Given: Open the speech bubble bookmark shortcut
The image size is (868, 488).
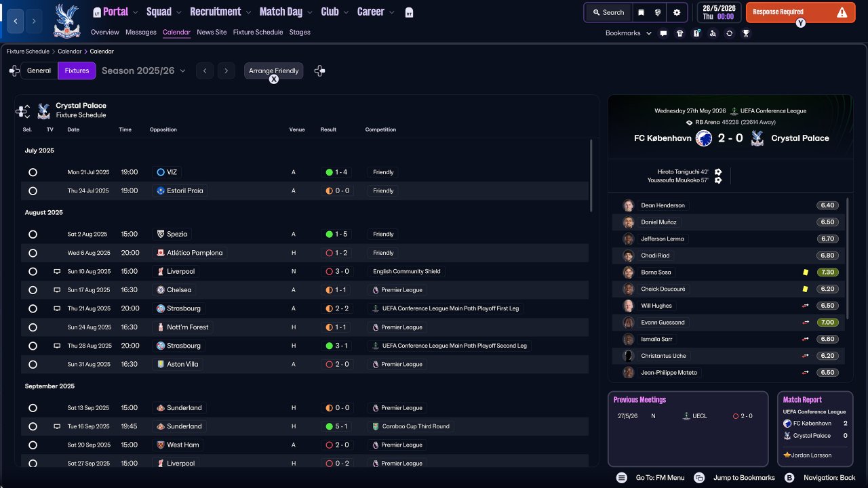Looking at the screenshot, I should pyautogui.click(x=663, y=33).
